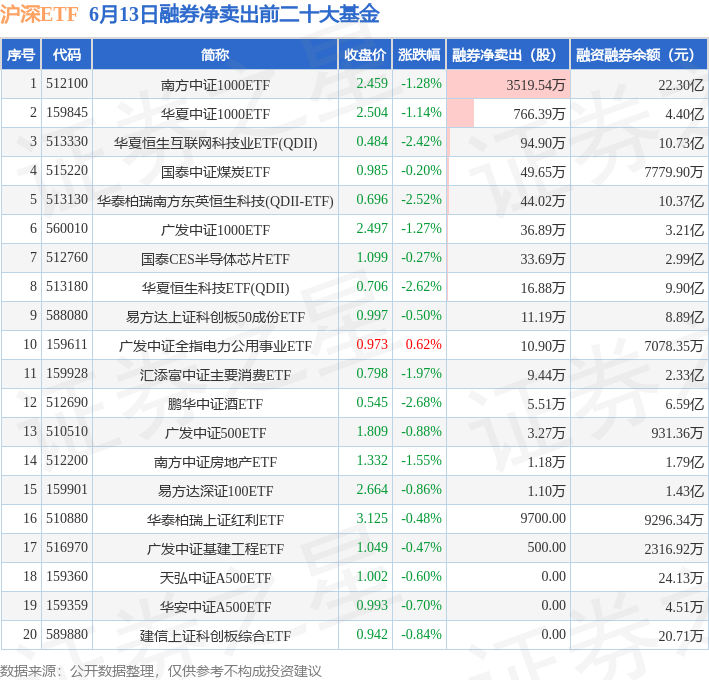Select 华泰柏瑞南方东英恒生科技(QDII-ETF) name

click(215, 201)
